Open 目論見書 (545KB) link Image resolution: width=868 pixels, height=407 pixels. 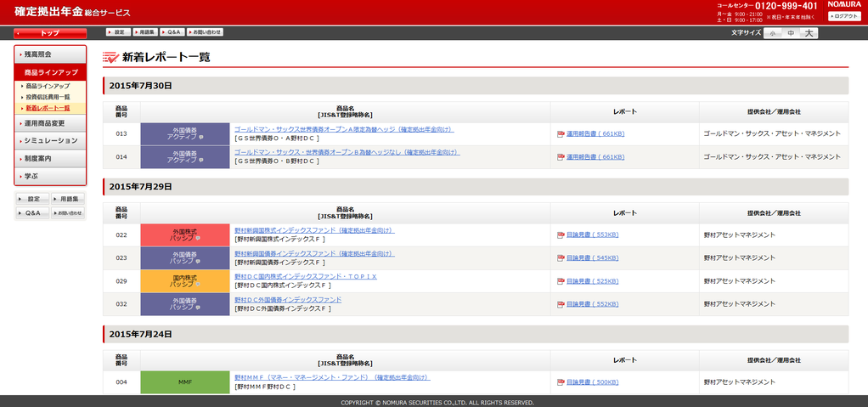click(x=592, y=258)
